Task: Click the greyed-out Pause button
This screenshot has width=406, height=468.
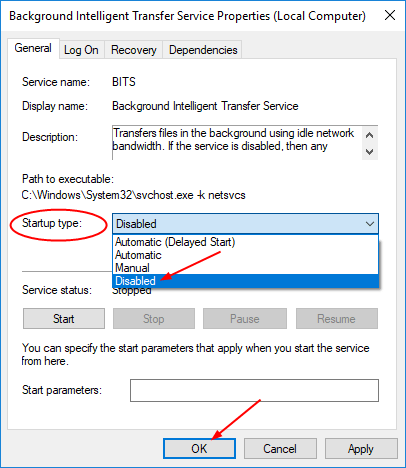Action: coord(245,319)
